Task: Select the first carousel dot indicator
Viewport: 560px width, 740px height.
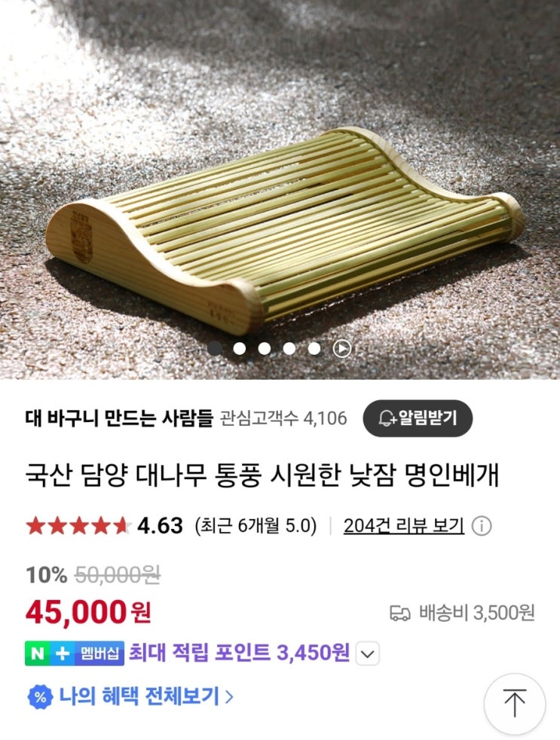Action: (x=215, y=348)
